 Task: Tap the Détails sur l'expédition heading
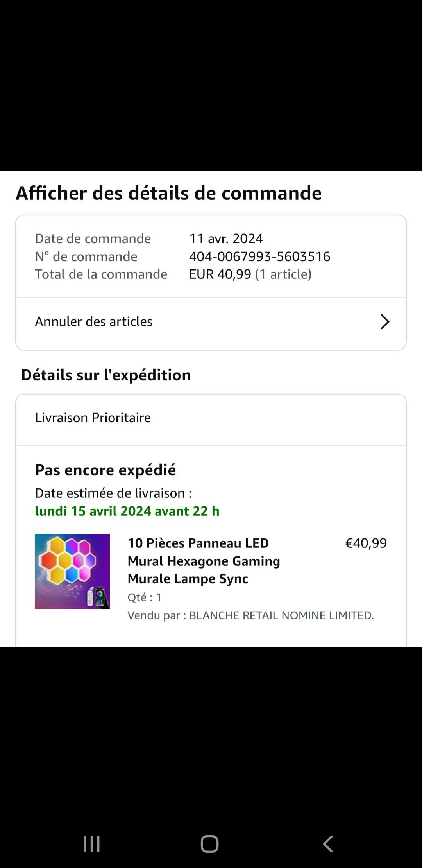coord(106,375)
